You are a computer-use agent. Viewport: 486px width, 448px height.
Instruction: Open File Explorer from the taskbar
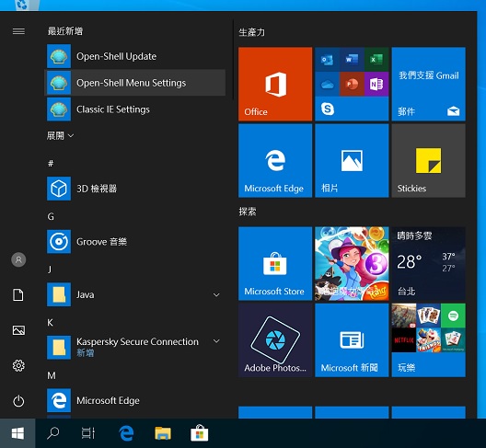coord(163,433)
